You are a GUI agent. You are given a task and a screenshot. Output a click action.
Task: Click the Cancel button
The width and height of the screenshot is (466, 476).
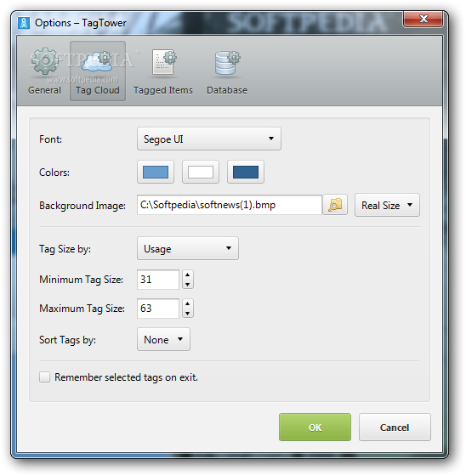(x=395, y=427)
